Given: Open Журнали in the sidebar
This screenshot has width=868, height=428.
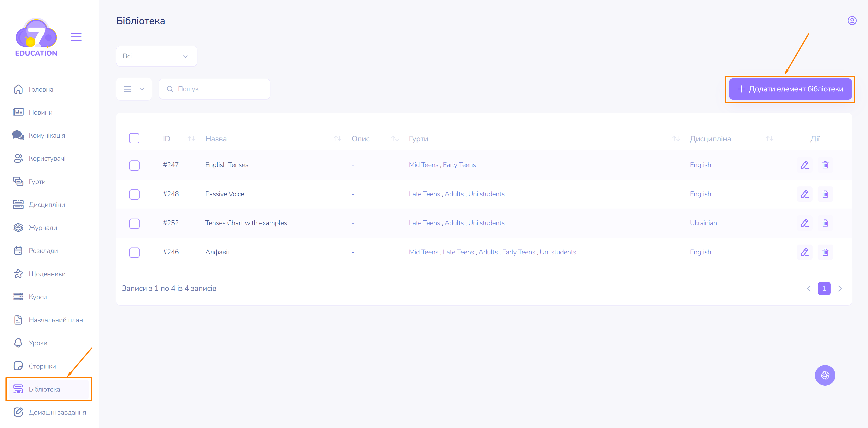Looking at the screenshot, I should 43,228.
